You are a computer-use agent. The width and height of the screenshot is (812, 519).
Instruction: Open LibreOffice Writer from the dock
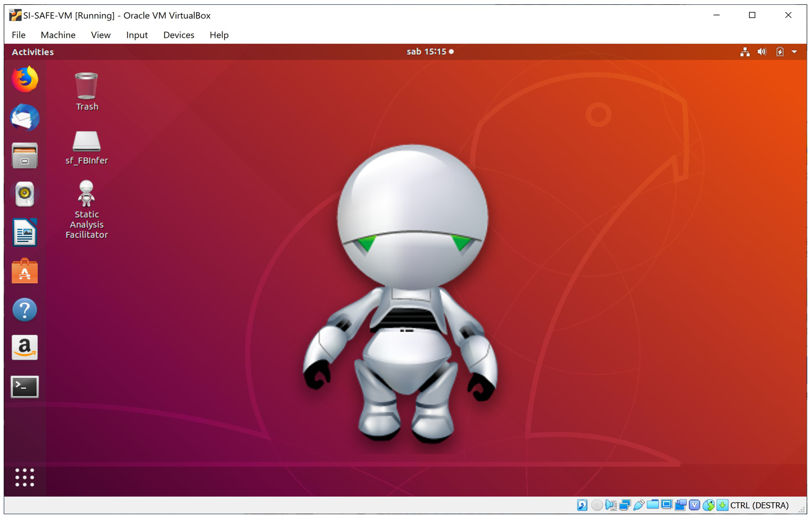point(25,233)
